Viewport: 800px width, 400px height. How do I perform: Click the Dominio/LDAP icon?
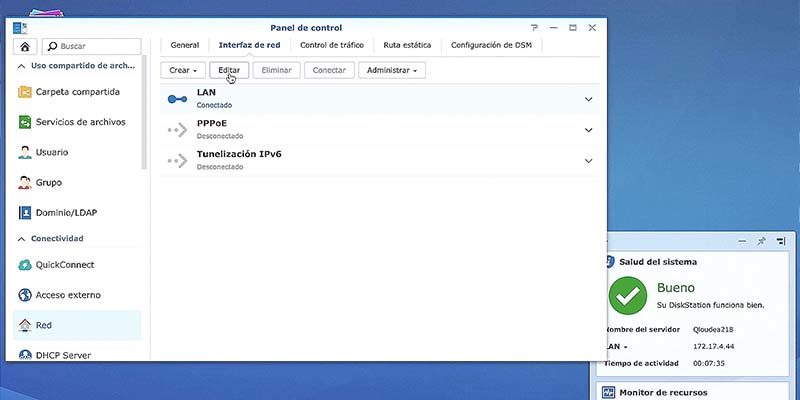(24, 212)
